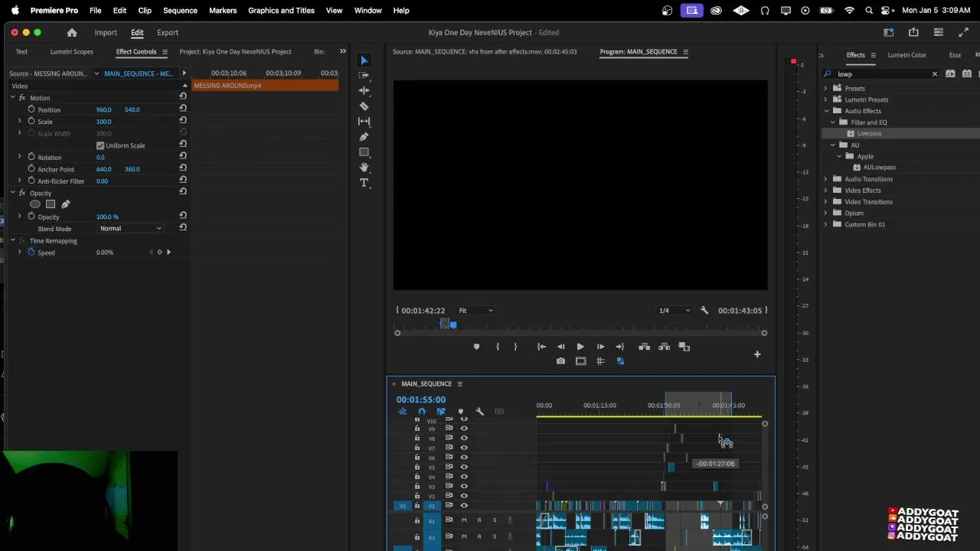Expand the Presets folder in Effects
980x551 pixels.
click(826, 89)
